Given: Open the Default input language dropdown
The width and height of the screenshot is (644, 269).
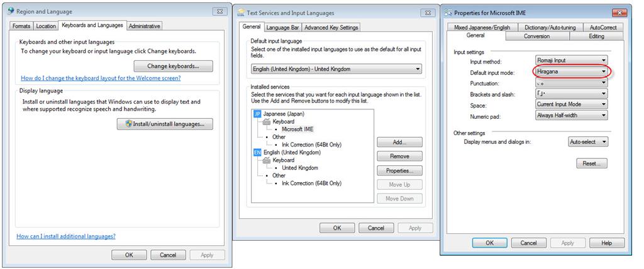Looking at the screenshot, I should tap(336, 69).
